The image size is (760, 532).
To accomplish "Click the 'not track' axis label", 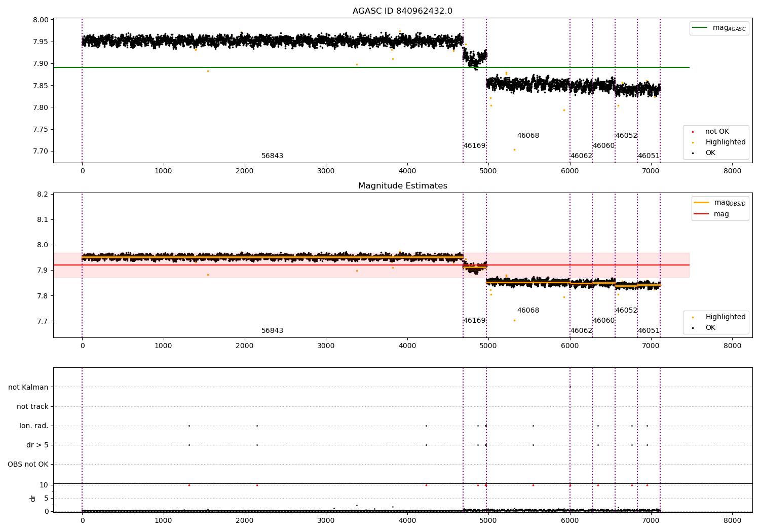I will [x=32, y=406].
